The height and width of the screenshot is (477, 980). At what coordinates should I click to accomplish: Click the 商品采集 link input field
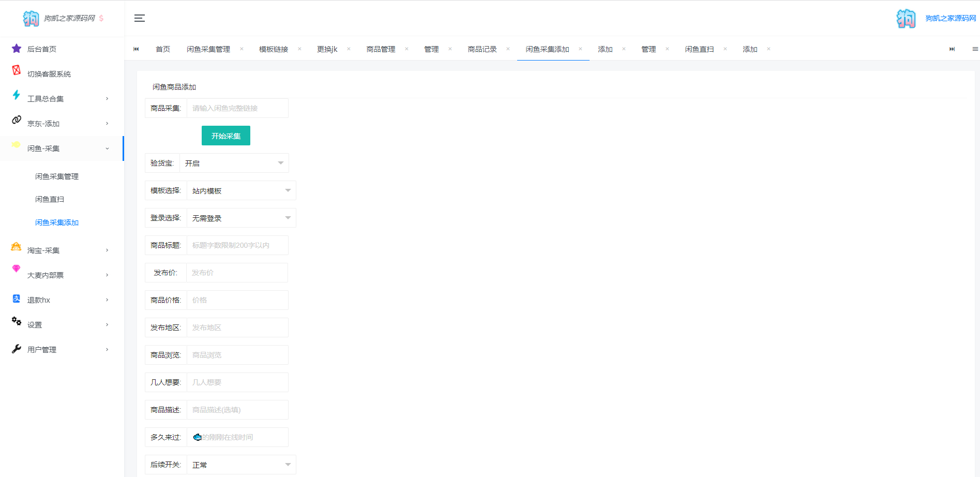pyautogui.click(x=237, y=108)
